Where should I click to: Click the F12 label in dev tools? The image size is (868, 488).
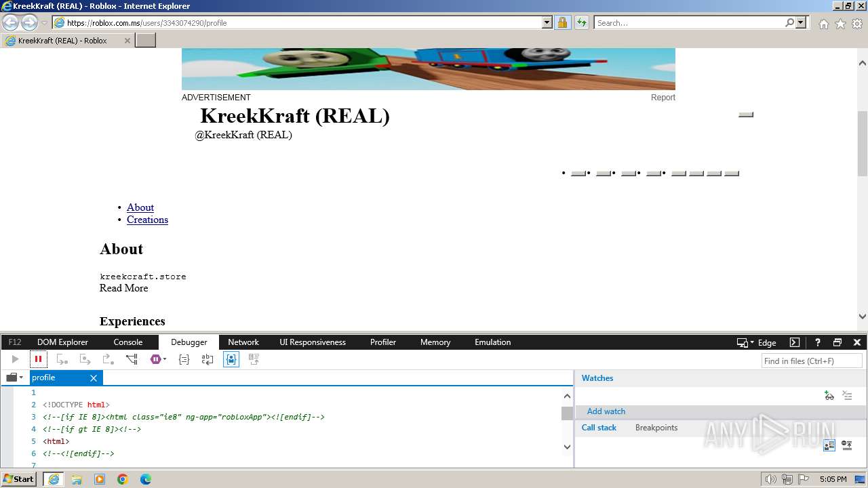[x=15, y=342]
